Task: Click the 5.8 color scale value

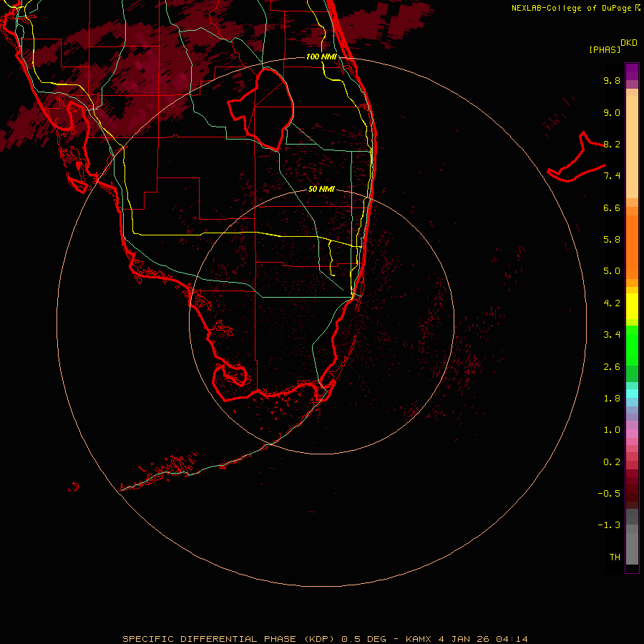Action: click(x=612, y=240)
